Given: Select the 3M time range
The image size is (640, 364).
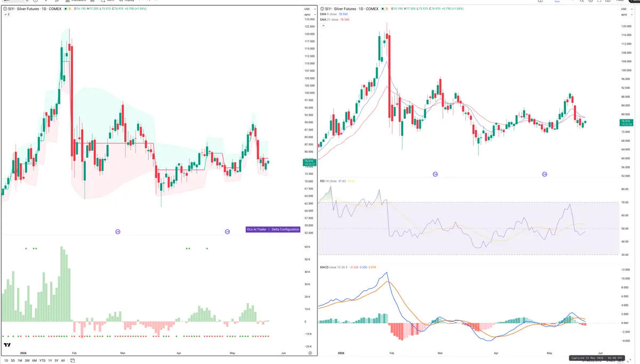Looking at the screenshot, I should click(x=27, y=360).
